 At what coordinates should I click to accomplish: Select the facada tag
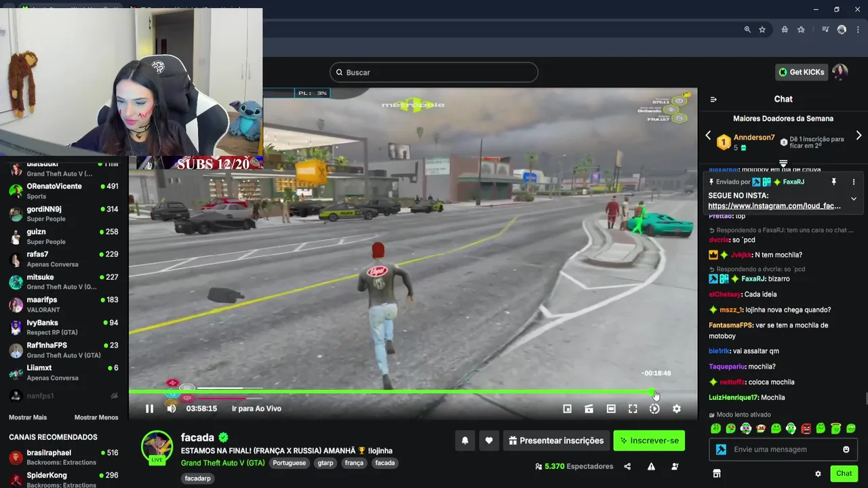[384, 463]
